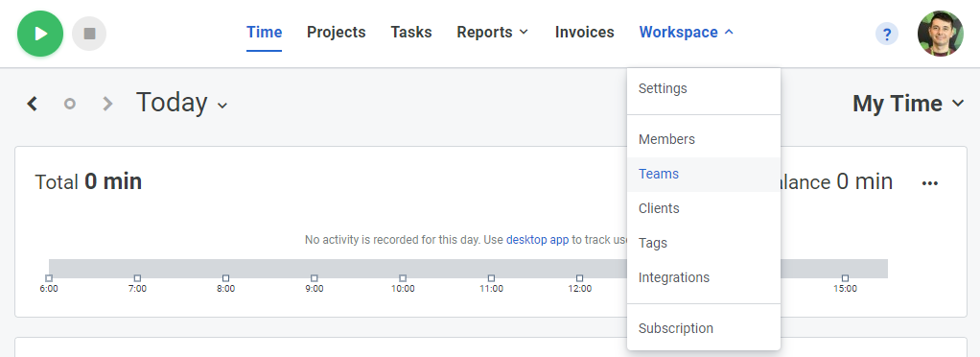Select Clients in Workspace menu
Screen dimensions: 980x357
point(704,209)
